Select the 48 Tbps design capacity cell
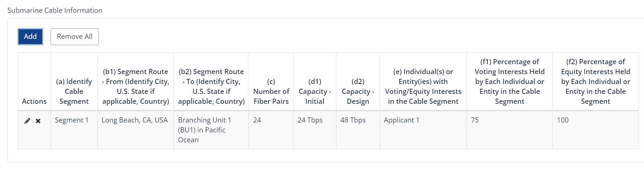Viewport: 644px width, 172px height. pyautogui.click(x=353, y=120)
